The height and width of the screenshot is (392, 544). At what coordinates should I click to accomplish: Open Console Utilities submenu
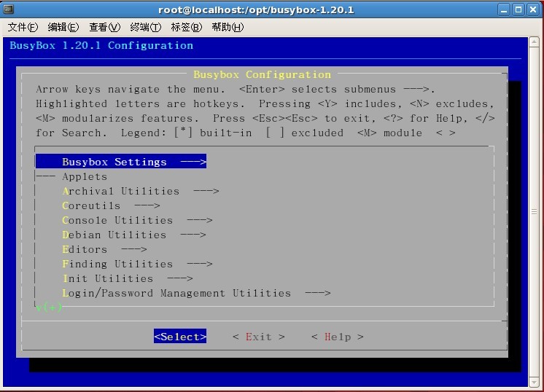point(137,220)
